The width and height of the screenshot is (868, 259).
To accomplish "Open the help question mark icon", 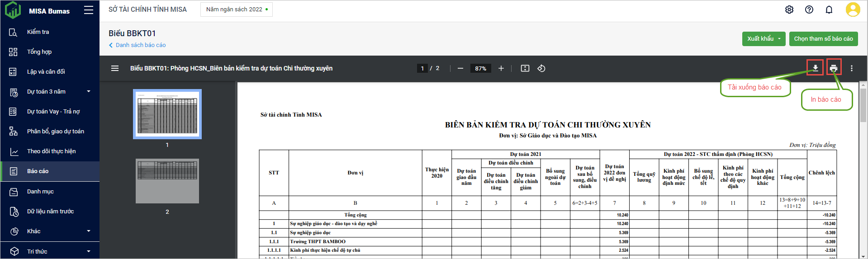I will coord(809,9).
